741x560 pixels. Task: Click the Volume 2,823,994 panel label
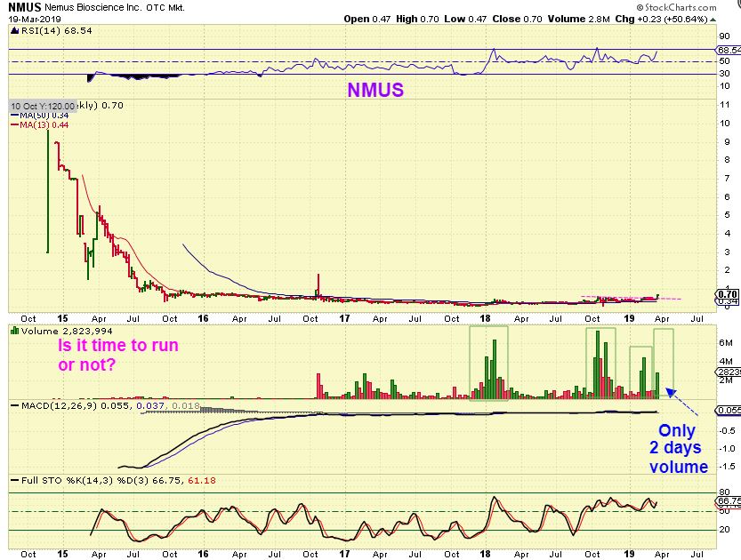tap(67, 331)
